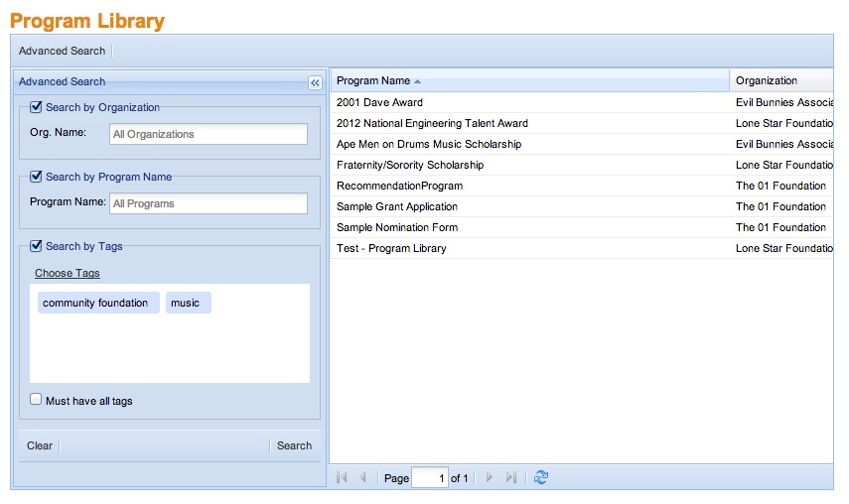The height and width of the screenshot is (504, 849).
Task: Open the Org. Name combo box
Action: tap(208, 134)
